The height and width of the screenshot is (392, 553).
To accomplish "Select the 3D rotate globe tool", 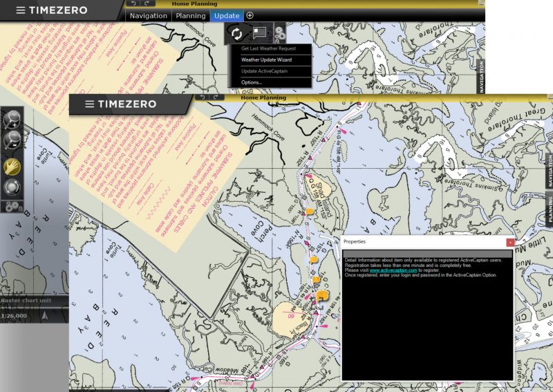I will click(12, 187).
